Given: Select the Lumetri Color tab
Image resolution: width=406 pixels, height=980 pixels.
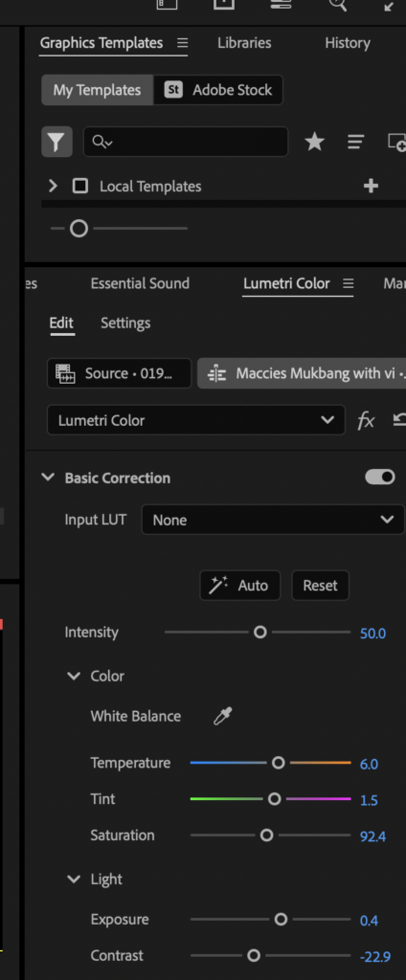Looking at the screenshot, I should click(286, 283).
